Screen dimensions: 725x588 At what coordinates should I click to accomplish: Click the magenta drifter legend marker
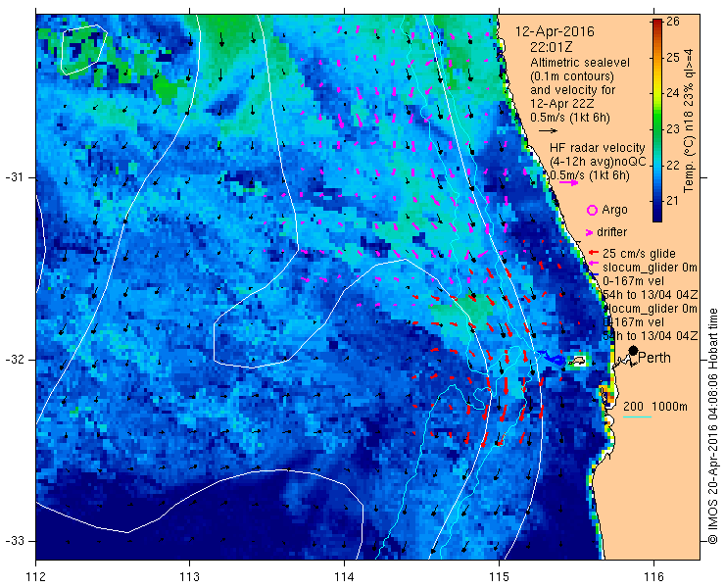click(x=589, y=232)
